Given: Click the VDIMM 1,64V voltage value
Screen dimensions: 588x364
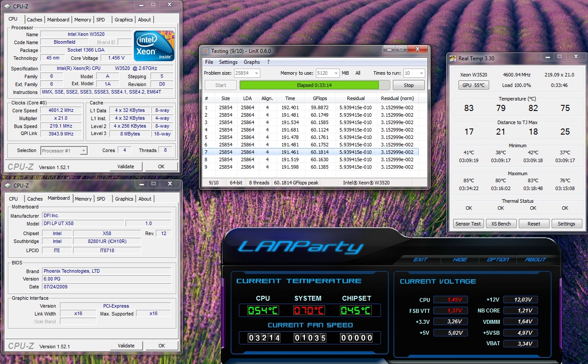Looking at the screenshot, I should pyautogui.click(x=521, y=322).
